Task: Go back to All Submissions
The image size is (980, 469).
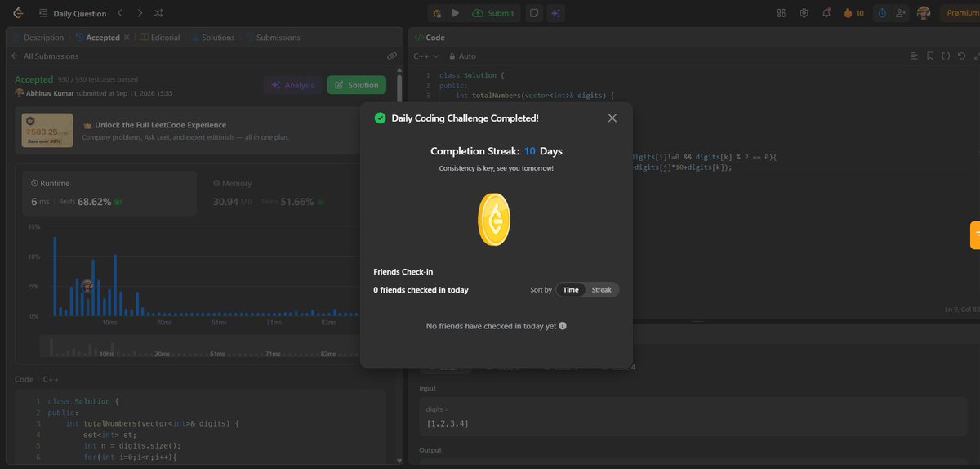Action: [x=45, y=56]
